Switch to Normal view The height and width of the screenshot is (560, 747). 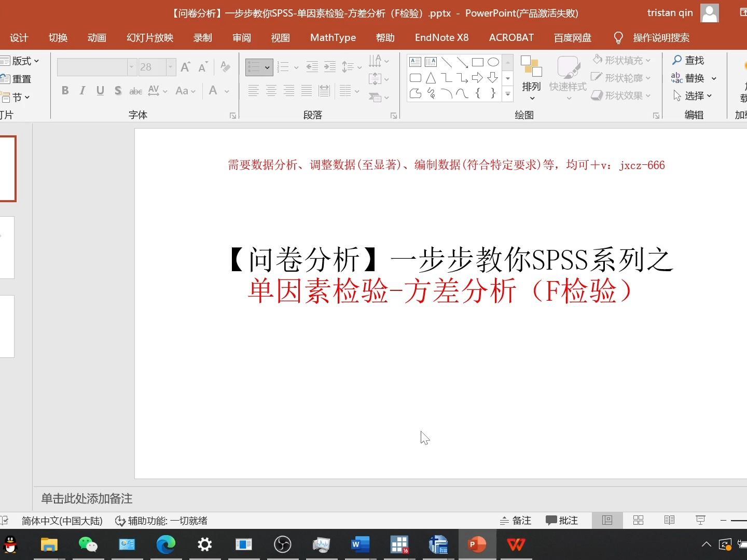pyautogui.click(x=607, y=520)
